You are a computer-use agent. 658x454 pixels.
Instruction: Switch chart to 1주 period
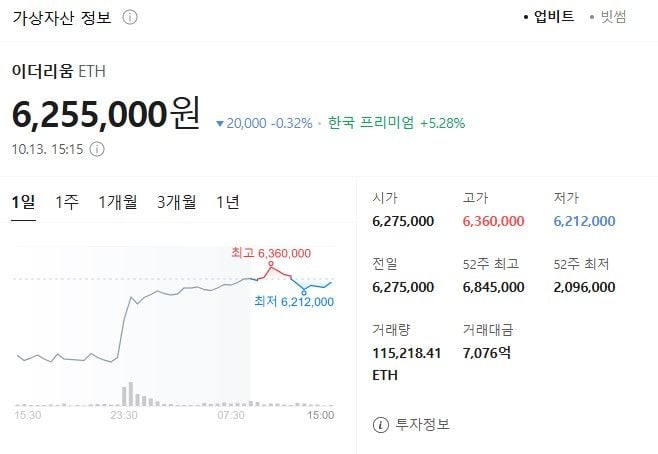(x=67, y=202)
